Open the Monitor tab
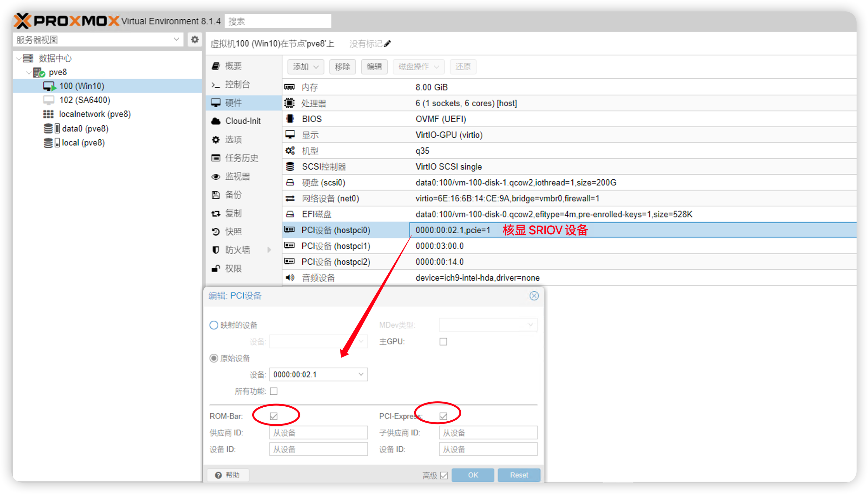This screenshot has width=868, height=494. tap(244, 177)
